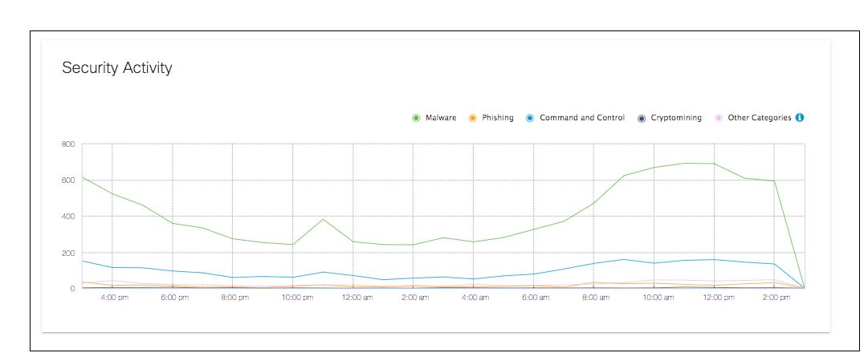The height and width of the screenshot is (361, 868).
Task: Click the 6:00 am axis label
Action: tap(534, 298)
